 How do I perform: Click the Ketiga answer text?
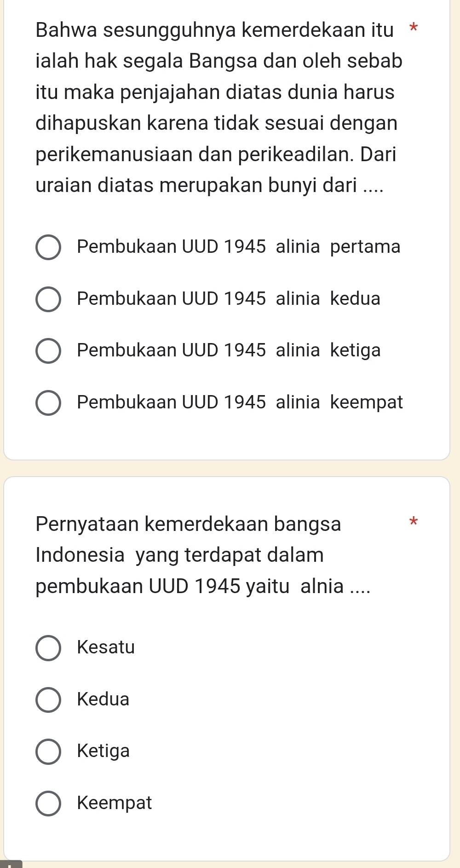(103, 751)
